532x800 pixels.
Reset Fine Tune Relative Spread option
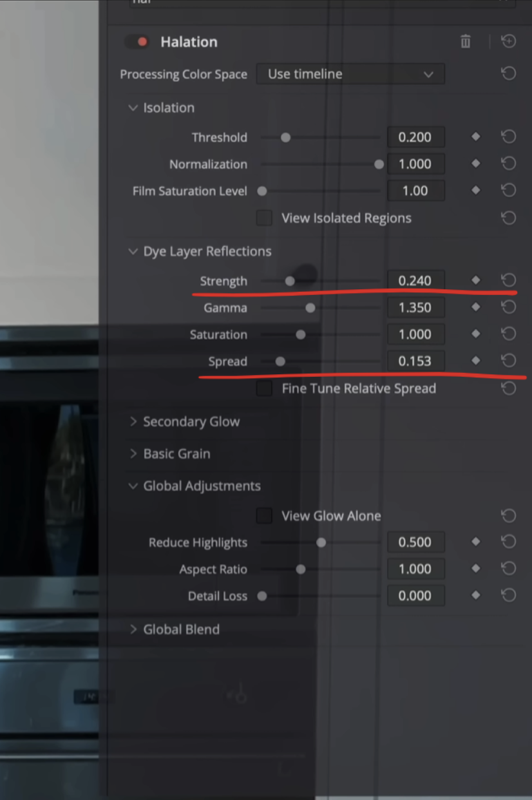(x=508, y=388)
